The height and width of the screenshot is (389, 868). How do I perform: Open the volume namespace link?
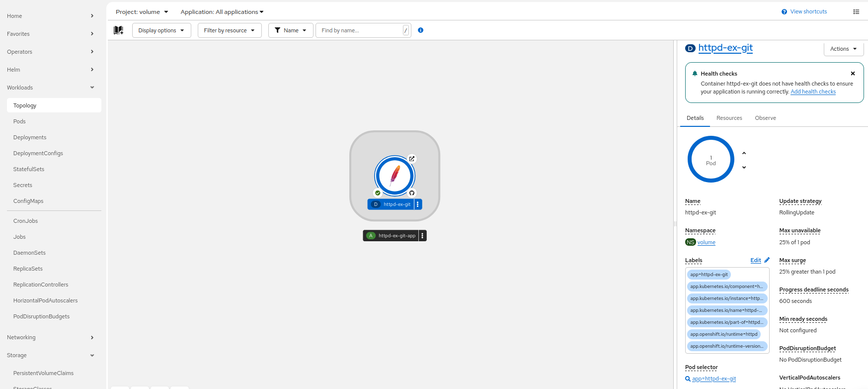(706, 242)
